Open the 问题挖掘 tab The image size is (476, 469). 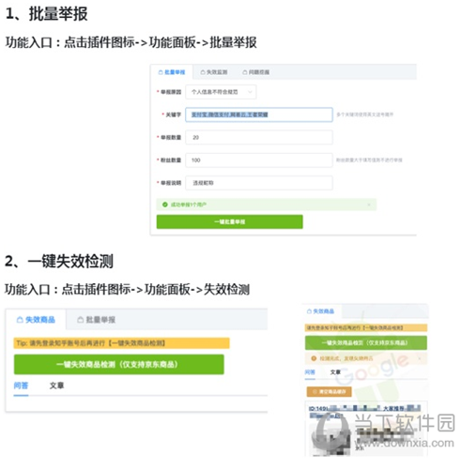point(256,72)
